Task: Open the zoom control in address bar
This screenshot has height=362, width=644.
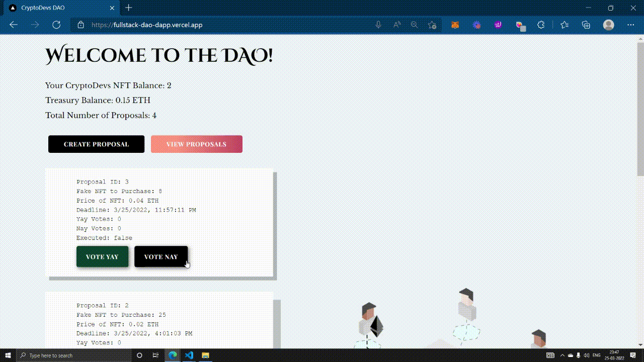Action: 414,24
